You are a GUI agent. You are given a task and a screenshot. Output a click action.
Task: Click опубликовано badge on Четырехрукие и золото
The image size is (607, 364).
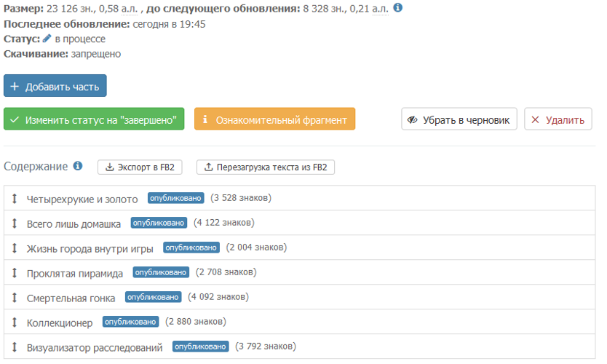(175, 198)
